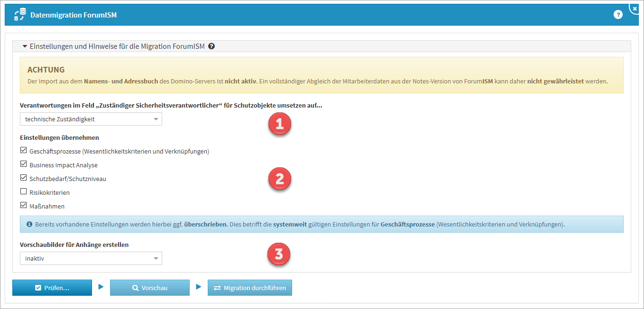Open the Vorschaubilder 'inaktiv' dropdown
This screenshot has width=644, height=309.
91,258
